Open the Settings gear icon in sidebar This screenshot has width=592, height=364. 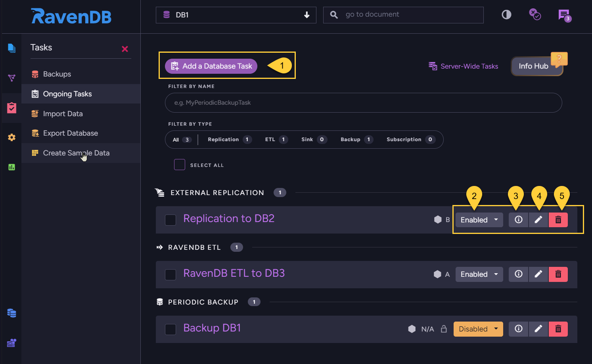tap(11, 137)
